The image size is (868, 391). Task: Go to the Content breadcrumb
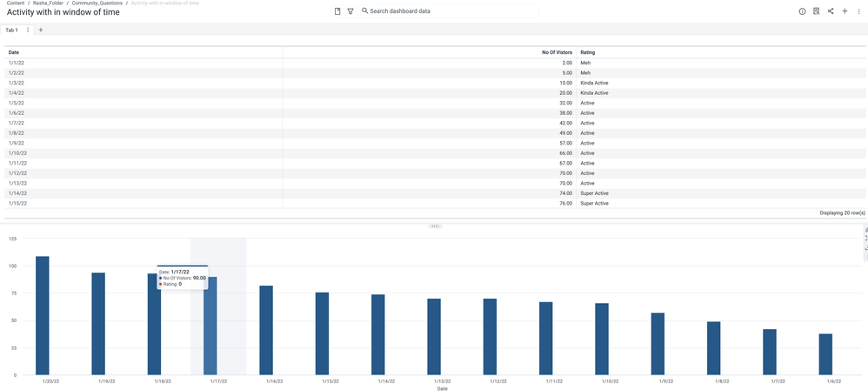point(16,3)
